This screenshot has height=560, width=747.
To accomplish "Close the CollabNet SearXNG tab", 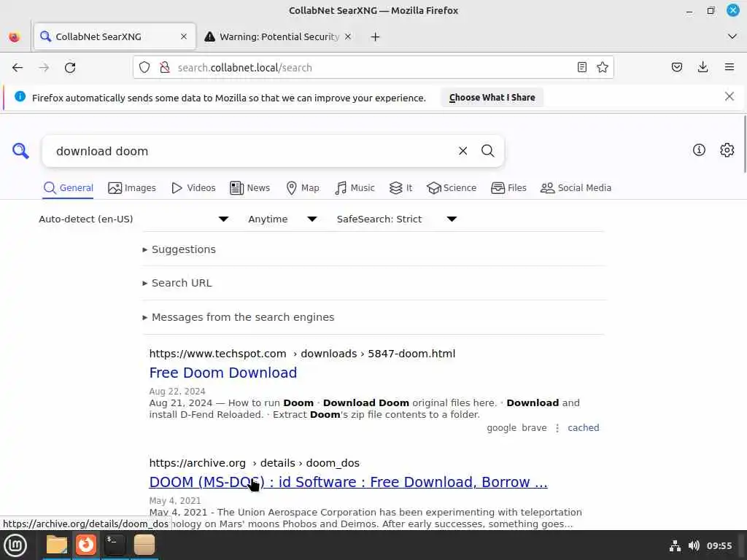I will pyautogui.click(x=183, y=36).
